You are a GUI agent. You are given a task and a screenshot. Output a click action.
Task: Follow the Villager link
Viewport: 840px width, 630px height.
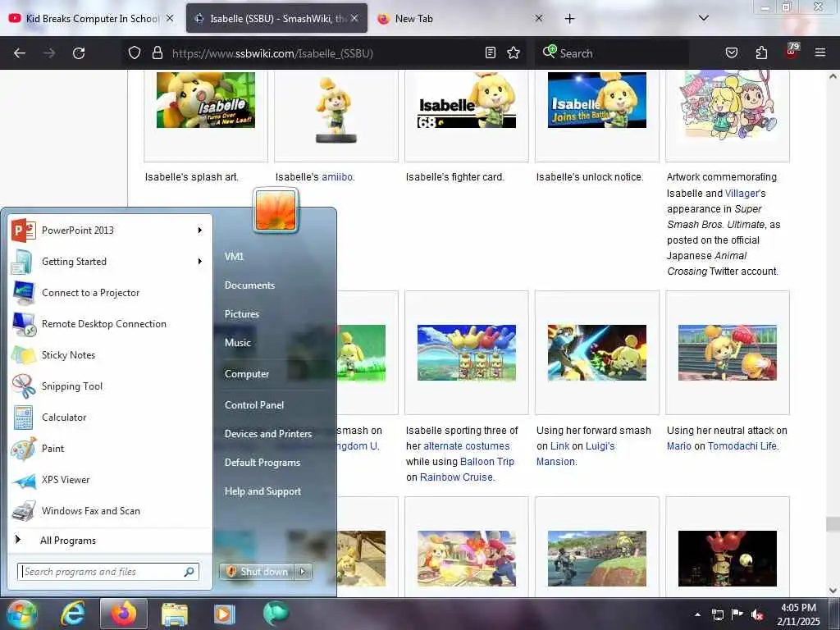click(x=742, y=193)
